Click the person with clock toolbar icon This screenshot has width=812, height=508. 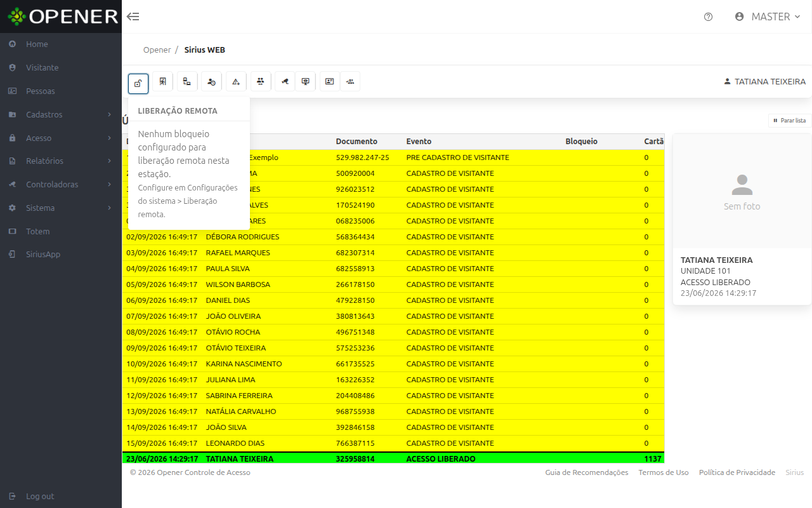[211, 81]
